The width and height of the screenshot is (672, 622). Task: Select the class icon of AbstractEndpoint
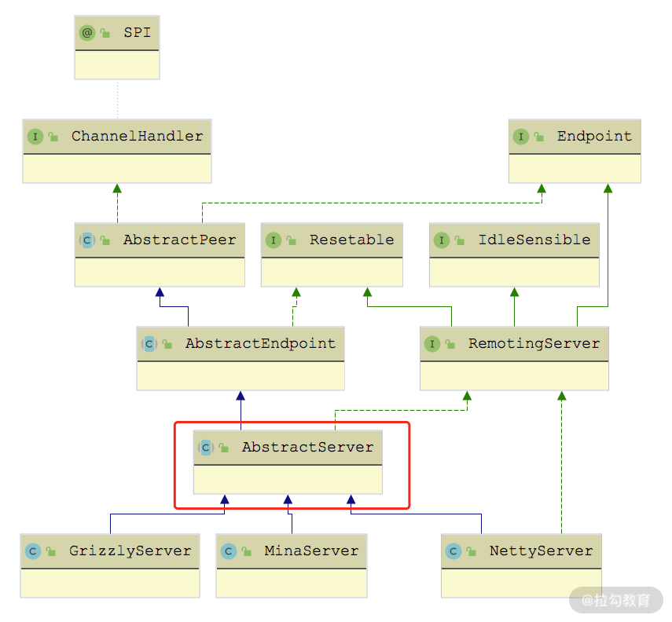click(x=149, y=344)
